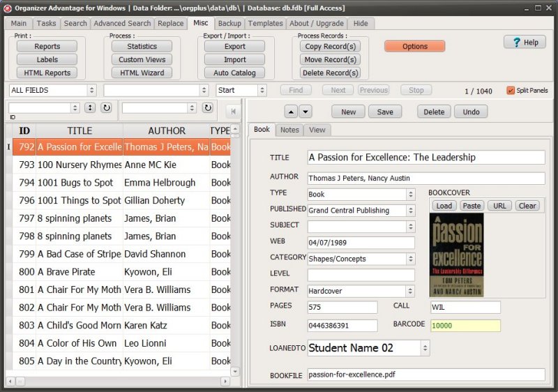Open the CATEGORY dropdown
558x392 pixels.
click(411, 259)
